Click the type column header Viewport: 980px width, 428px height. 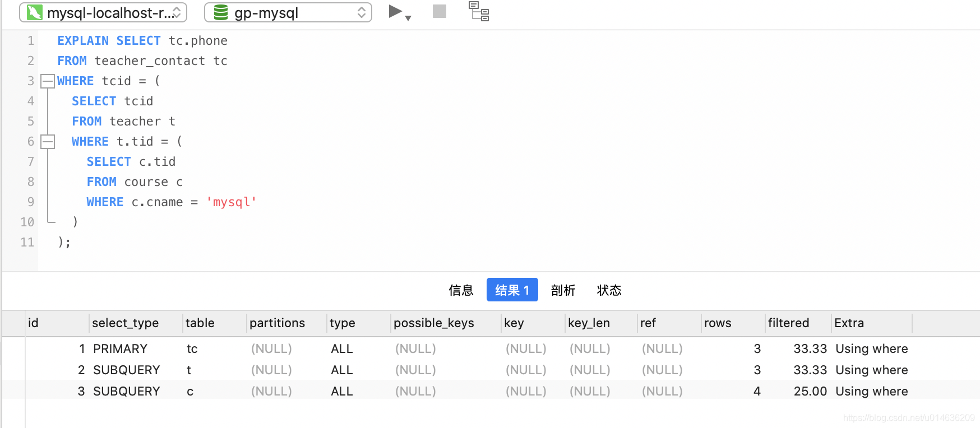pos(359,323)
